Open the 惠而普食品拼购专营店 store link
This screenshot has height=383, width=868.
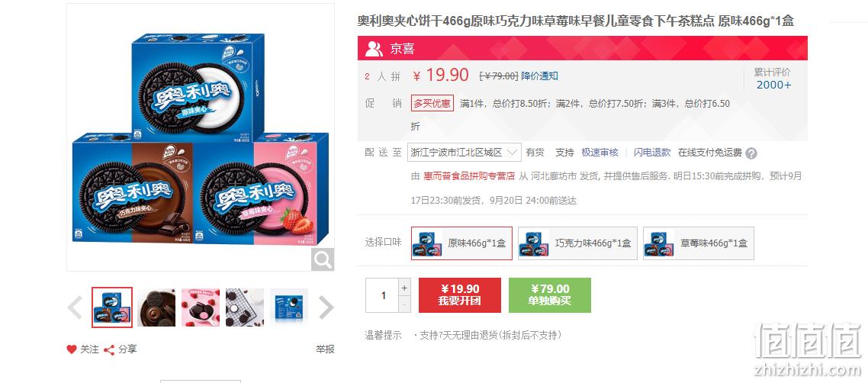[x=469, y=176]
